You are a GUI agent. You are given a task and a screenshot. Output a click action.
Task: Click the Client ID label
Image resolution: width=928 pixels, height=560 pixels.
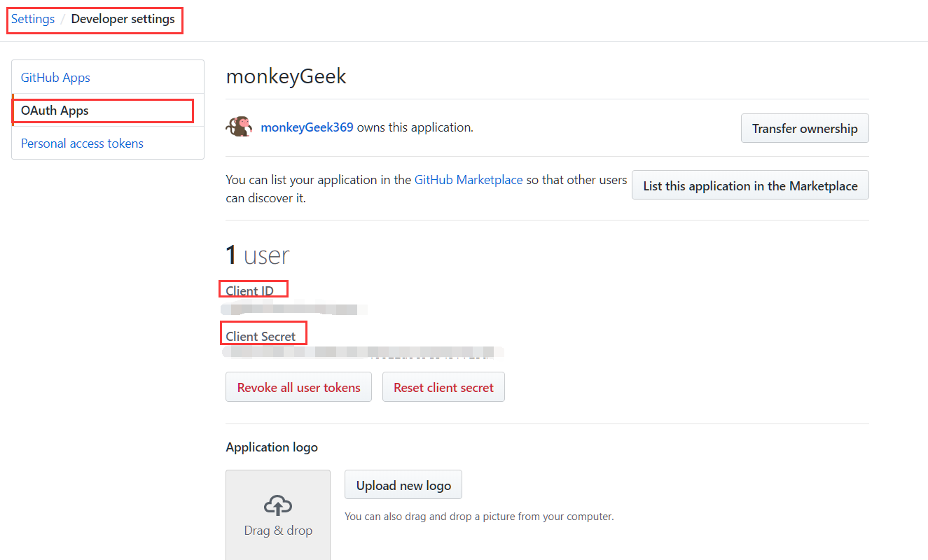[249, 290]
